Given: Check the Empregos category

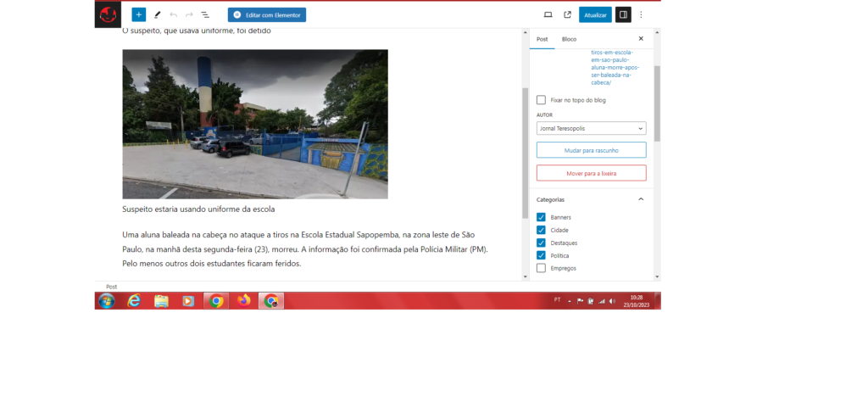Looking at the screenshot, I should 541,268.
